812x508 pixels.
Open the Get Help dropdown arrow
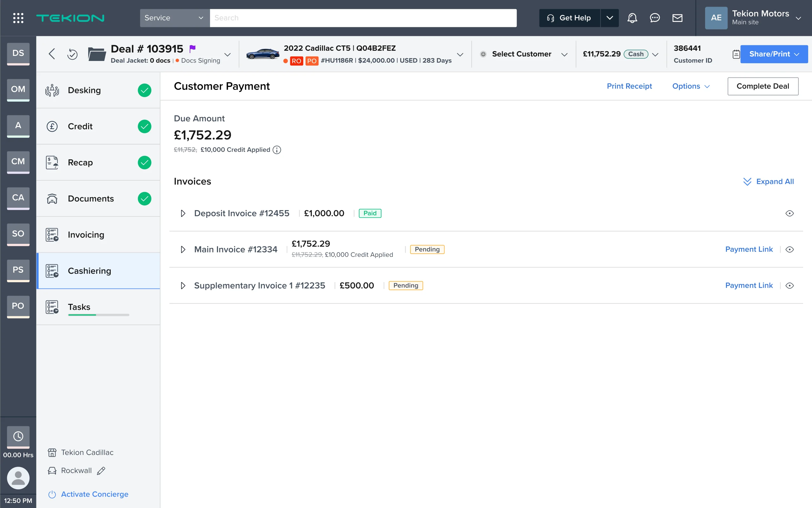610,18
